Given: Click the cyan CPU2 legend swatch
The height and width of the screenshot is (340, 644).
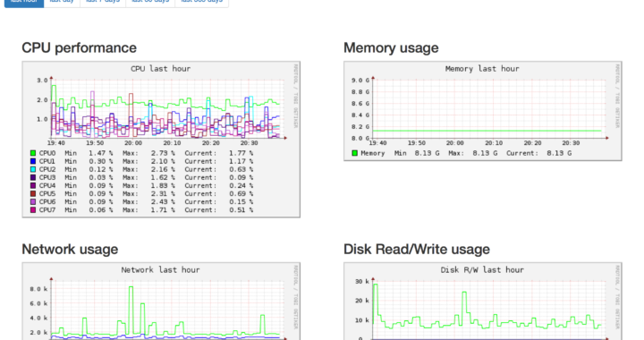Looking at the screenshot, I should (x=33, y=169).
